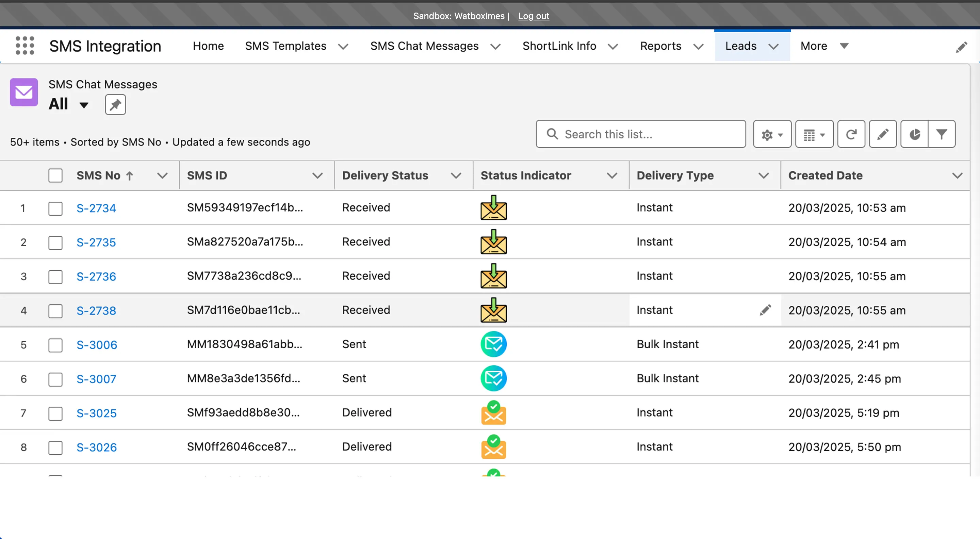Screen dimensions: 980x539
Task: Open record S-2734
Action: (x=96, y=208)
